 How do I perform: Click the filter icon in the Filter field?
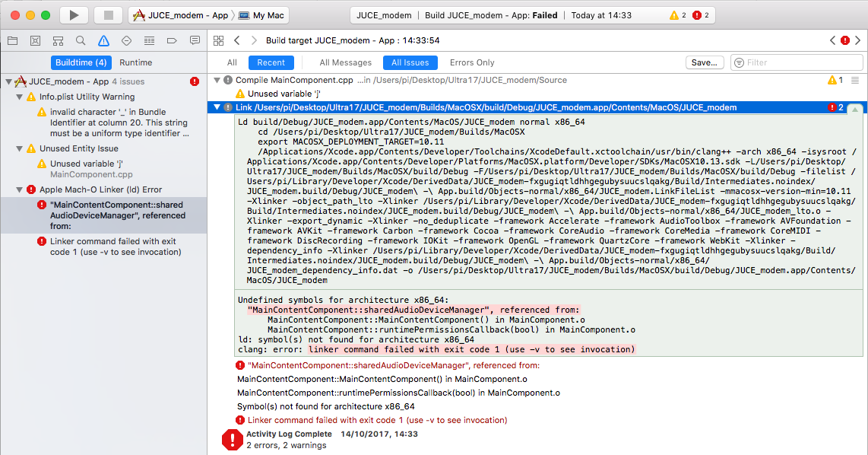pos(739,62)
